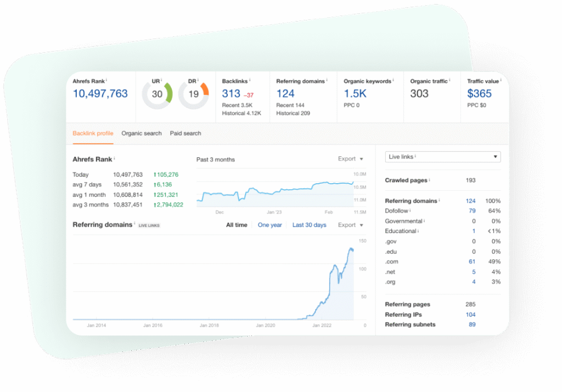The height and width of the screenshot is (392, 562).
Task: Click info icon next to Ahrefs Rank header
Action: [x=106, y=80]
